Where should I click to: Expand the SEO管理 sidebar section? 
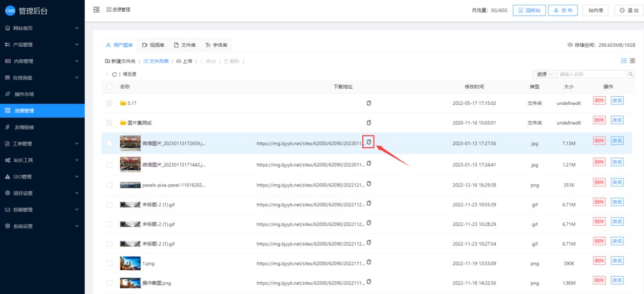tap(42, 176)
